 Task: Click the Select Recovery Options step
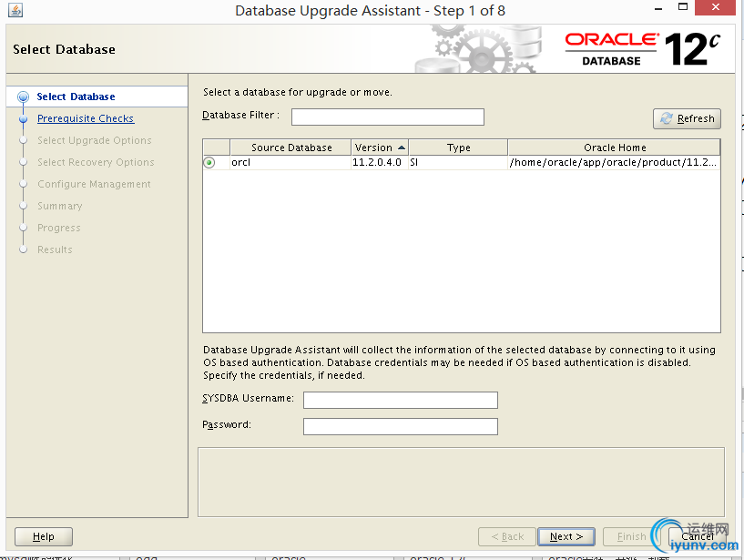click(x=96, y=162)
